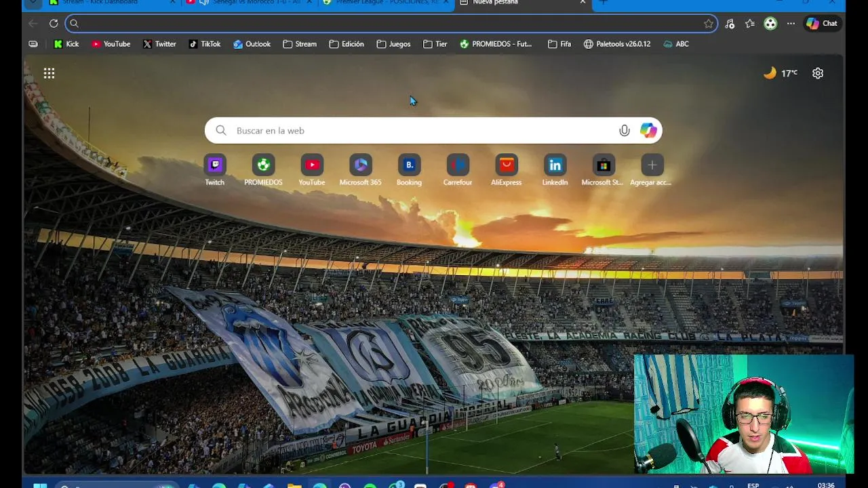Open the Microsoft Store quick link tile

[x=604, y=170]
